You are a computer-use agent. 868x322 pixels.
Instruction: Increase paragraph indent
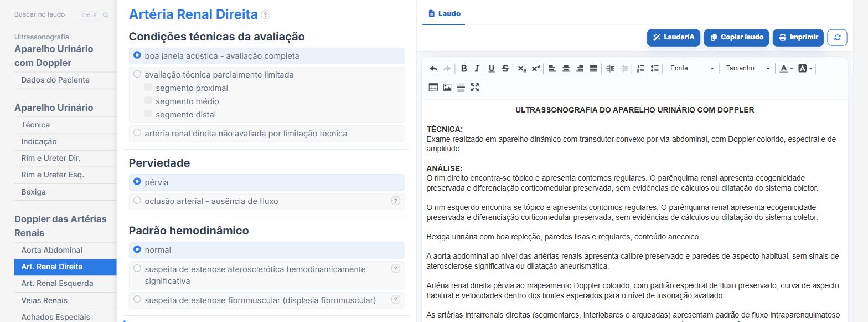[610, 68]
